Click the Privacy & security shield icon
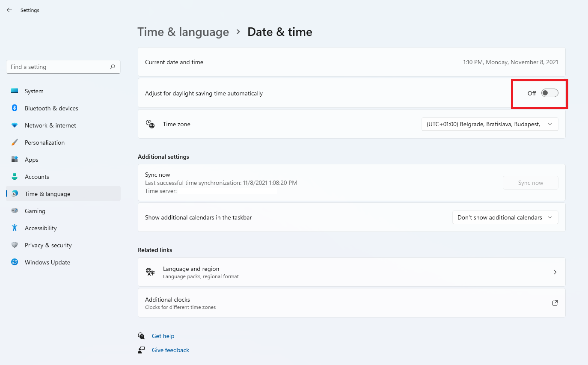This screenshot has width=588, height=365. point(15,245)
